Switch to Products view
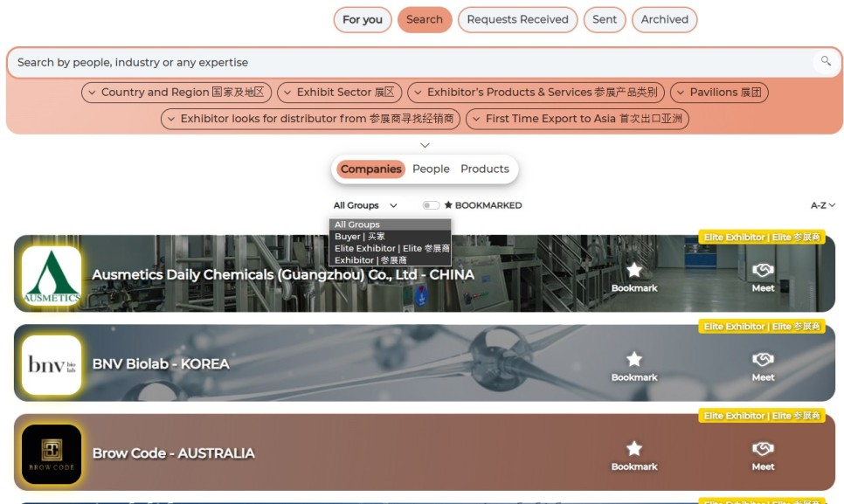The image size is (844, 504). click(x=484, y=169)
